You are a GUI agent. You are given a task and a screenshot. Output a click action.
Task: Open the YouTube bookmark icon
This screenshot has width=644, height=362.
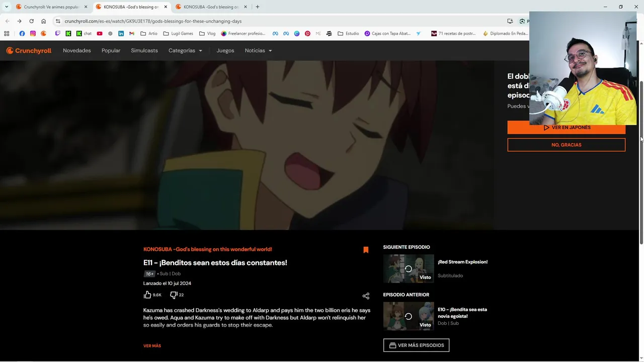pyautogui.click(x=100, y=34)
